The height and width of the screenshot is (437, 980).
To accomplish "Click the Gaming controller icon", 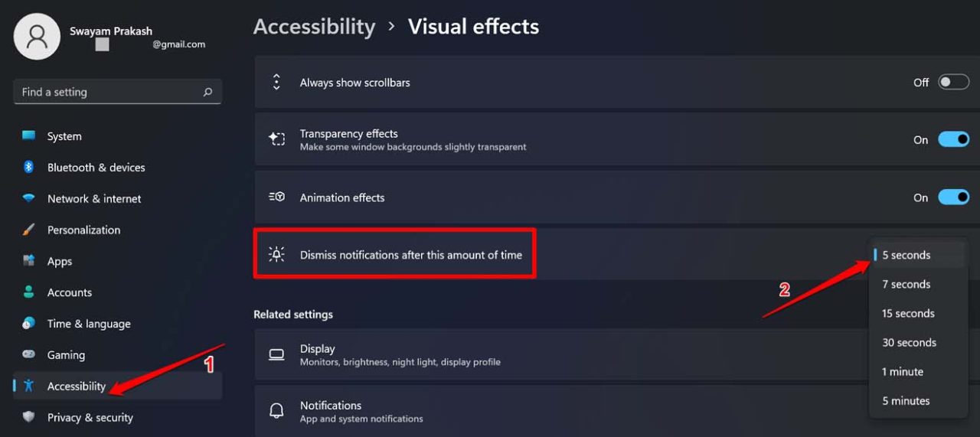I will tap(29, 354).
